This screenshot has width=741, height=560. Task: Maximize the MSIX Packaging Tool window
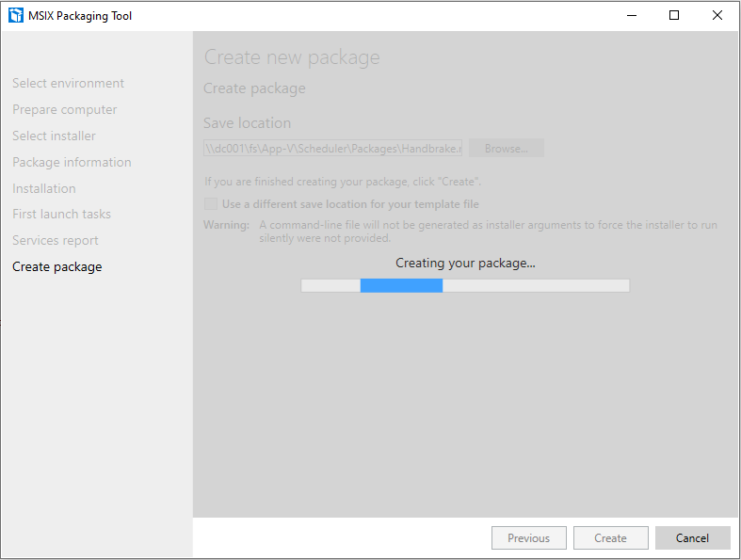pos(674,15)
